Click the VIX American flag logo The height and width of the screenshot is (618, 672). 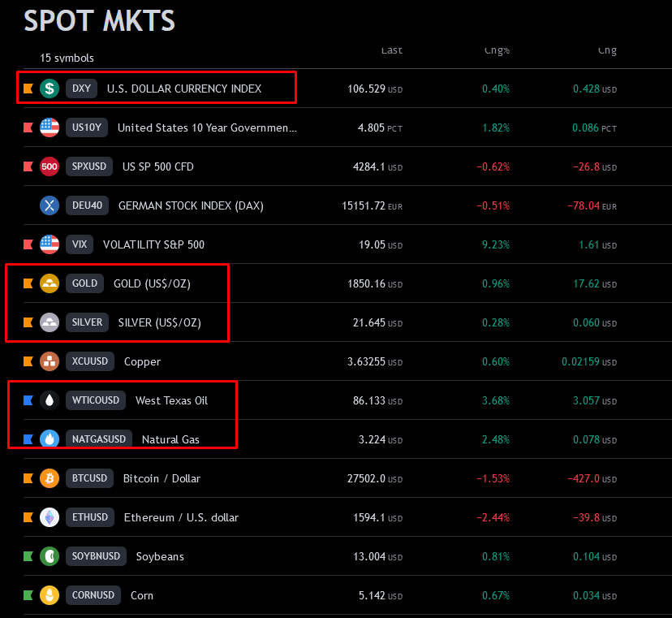click(50, 244)
